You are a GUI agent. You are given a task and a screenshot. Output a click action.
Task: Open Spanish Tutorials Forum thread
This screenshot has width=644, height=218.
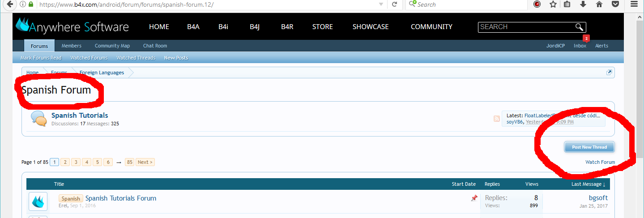121,198
